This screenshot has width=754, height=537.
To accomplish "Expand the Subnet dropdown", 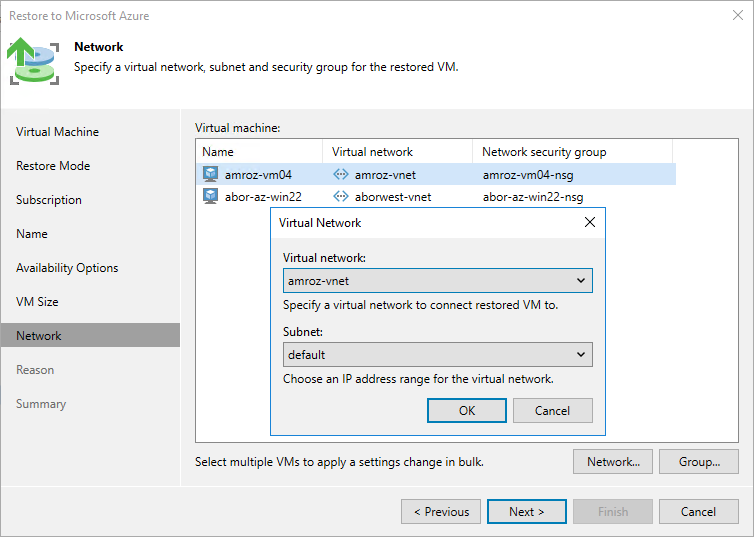I will (581, 354).
